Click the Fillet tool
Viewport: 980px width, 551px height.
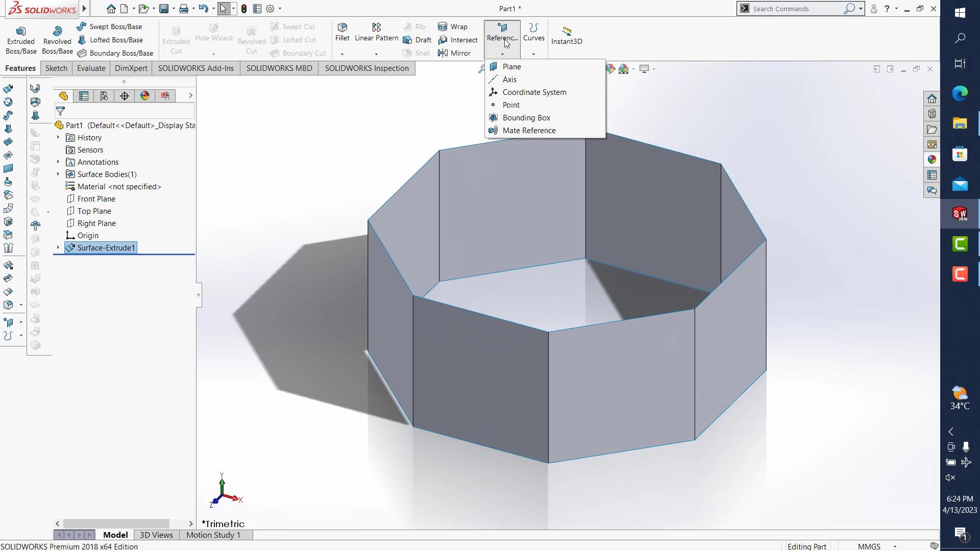coord(342,32)
